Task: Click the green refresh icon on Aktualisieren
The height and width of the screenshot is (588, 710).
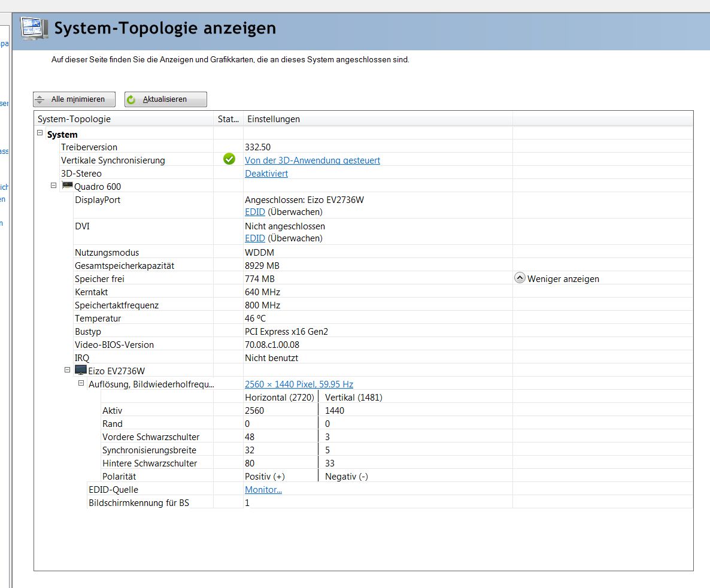Action: point(132,99)
